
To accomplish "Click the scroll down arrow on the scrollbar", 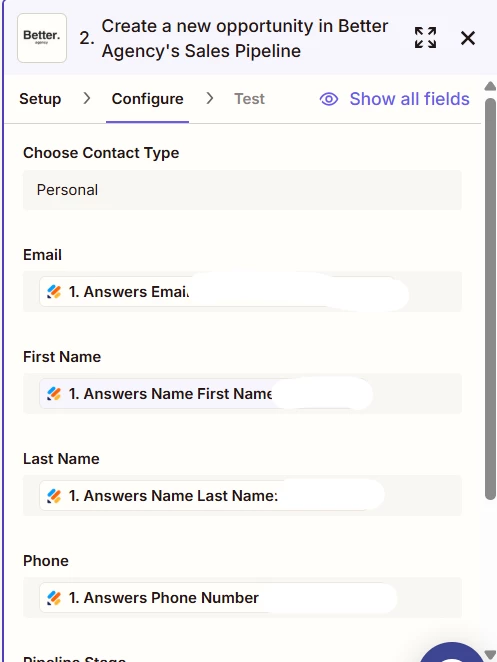I will 490,655.
